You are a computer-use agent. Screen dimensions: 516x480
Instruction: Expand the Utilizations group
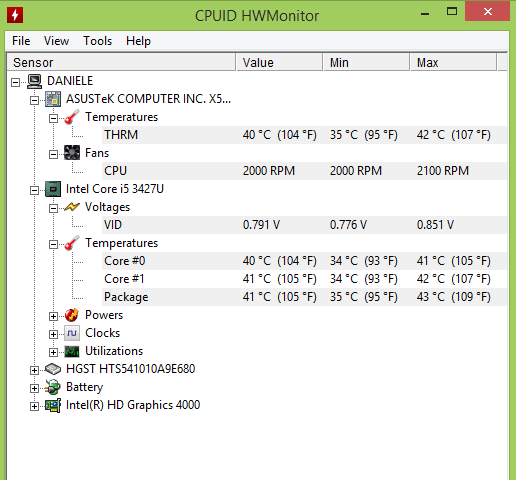click(53, 352)
